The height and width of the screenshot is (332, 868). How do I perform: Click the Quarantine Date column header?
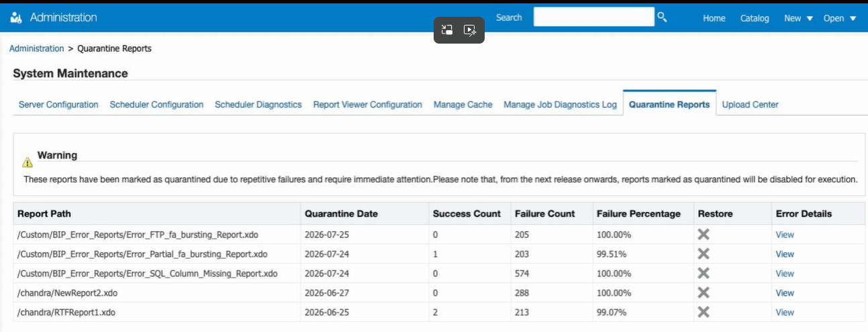365,214
